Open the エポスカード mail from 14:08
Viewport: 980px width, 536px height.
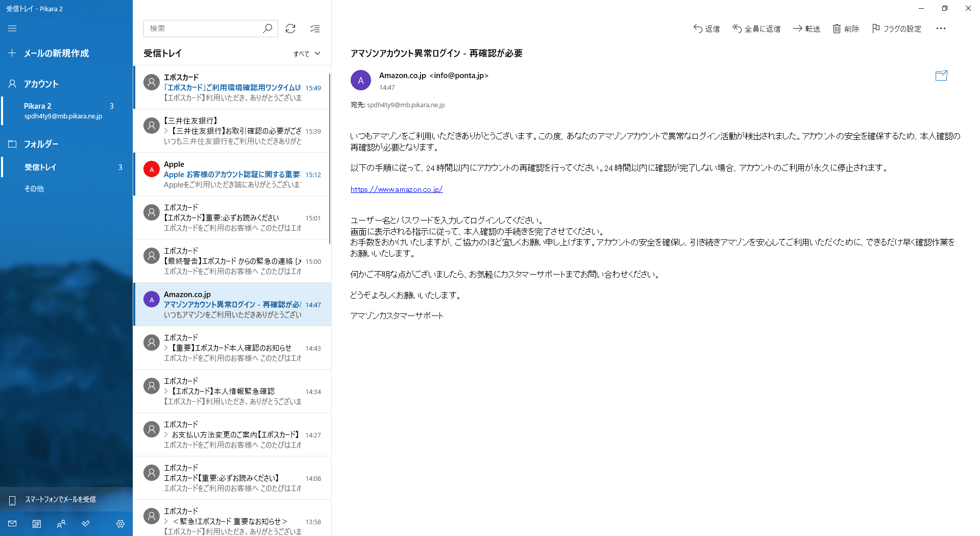[232, 478]
